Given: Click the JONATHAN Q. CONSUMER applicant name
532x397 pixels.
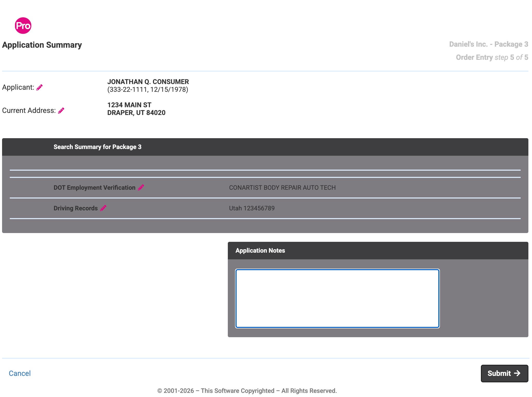Looking at the screenshot, I should (148, 82).
